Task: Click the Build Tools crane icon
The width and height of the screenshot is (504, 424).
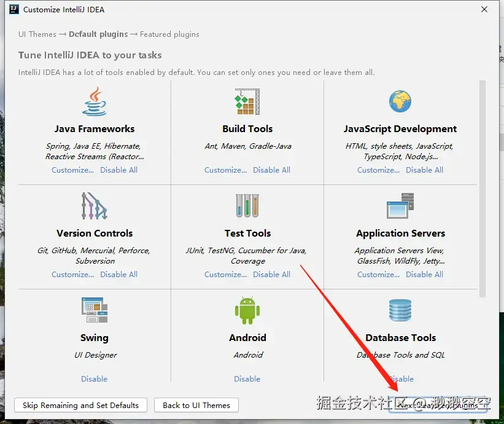Action: [247, 101]
